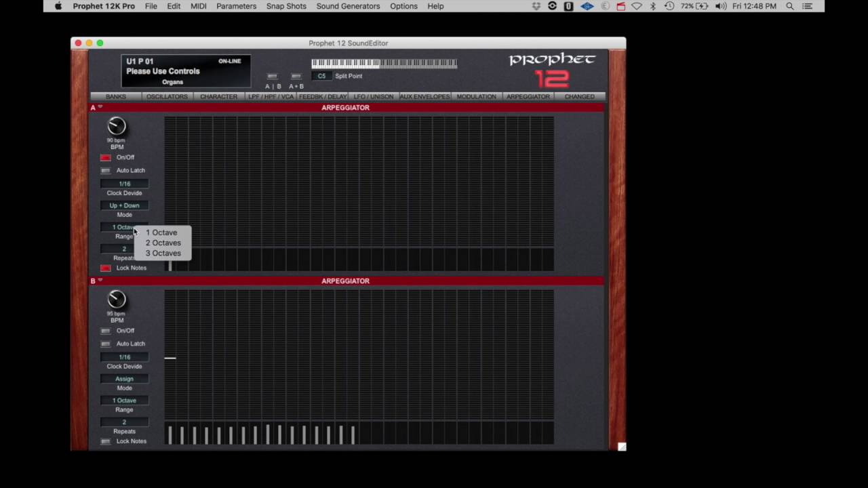Click the U1 P 01 program display
The width and height of the screenshot is (868, 488).
coord(186,71)
